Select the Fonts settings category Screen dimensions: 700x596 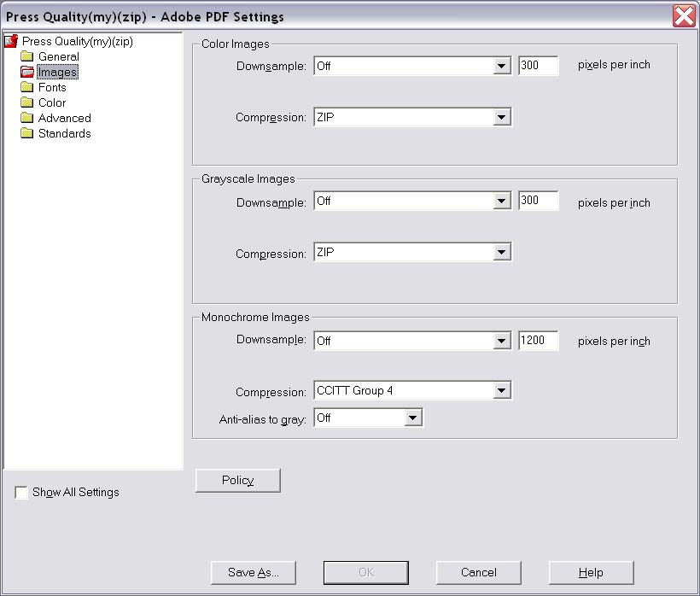coord(52,87)
